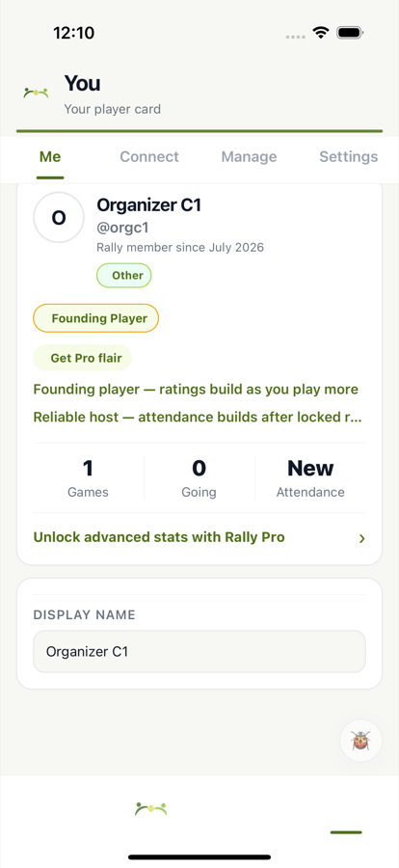
Task: Open the Manage tab
Action: pyautogui.click(x=249, y=156)
